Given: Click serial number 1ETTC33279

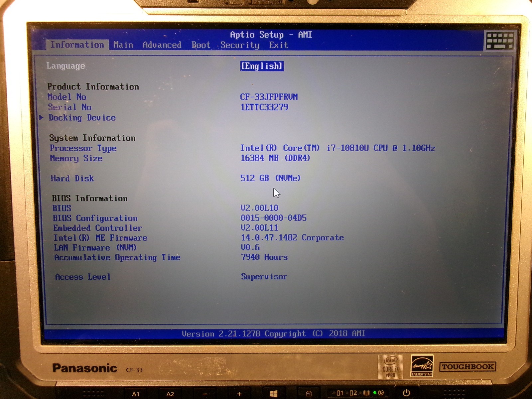Looking at the screenshot, I should [x=264, y=107].
